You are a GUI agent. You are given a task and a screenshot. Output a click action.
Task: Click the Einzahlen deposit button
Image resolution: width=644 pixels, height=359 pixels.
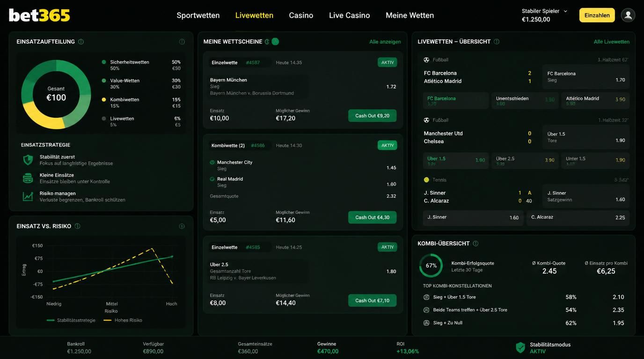click(x=597, y=15)
